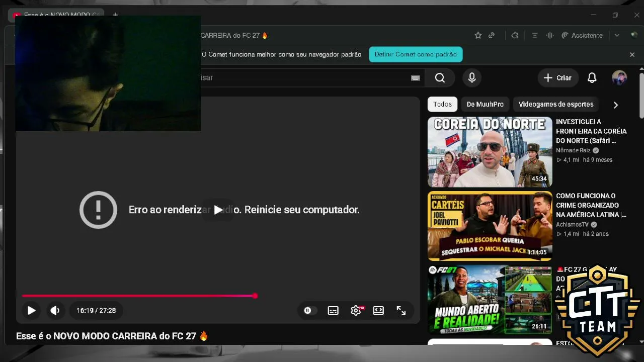Open the on-screen keyboard icon in search
Viewport: 644px width, 362px height.
pyautogui.click(x=416, y=78)
